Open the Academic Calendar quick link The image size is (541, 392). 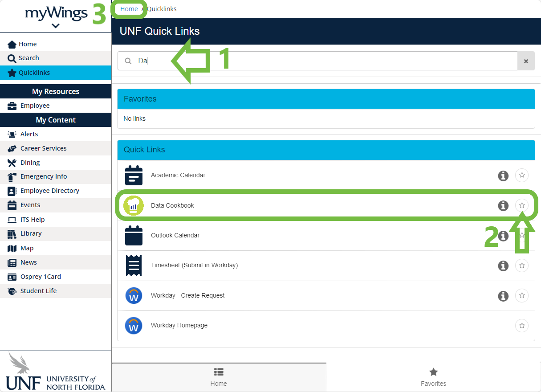point(178,175)
